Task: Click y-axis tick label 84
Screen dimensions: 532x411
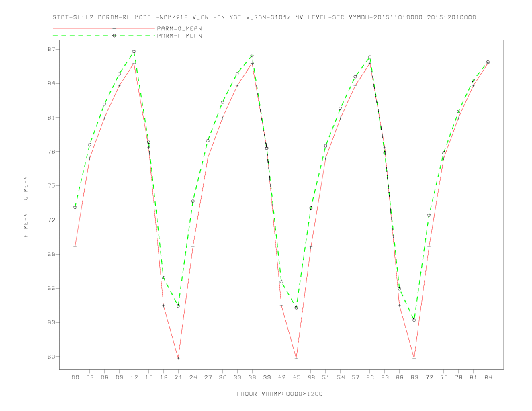Action: point(52,83)
